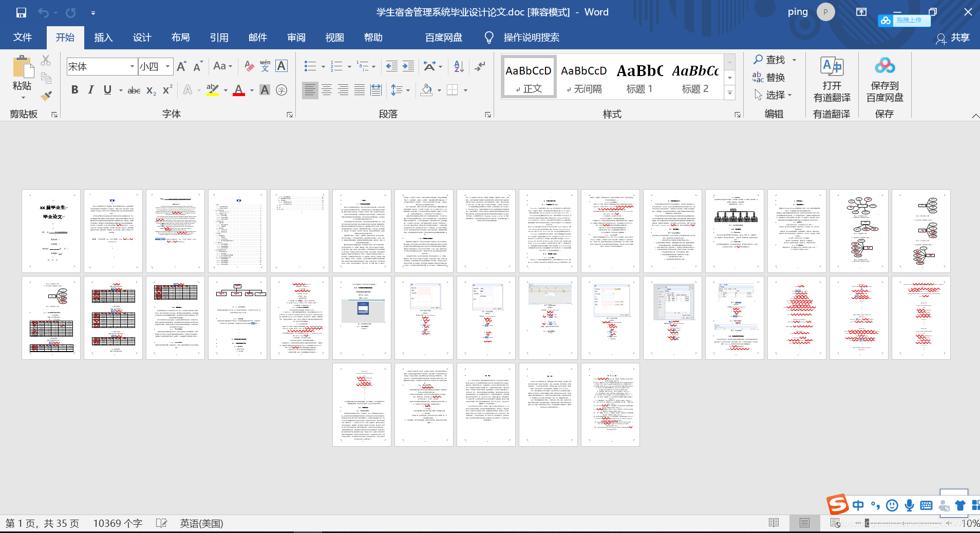Show or hide paragraph marks
980x533 pixels.
[480, 66]
